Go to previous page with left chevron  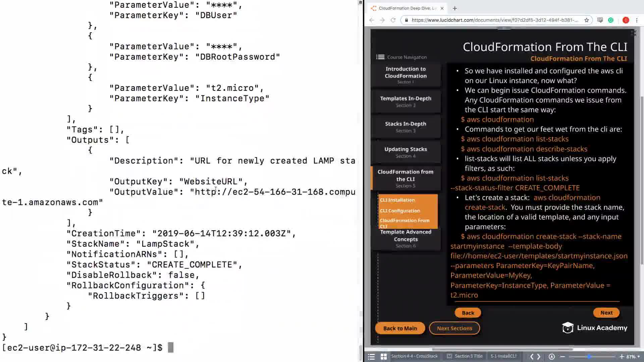(532, 357)
